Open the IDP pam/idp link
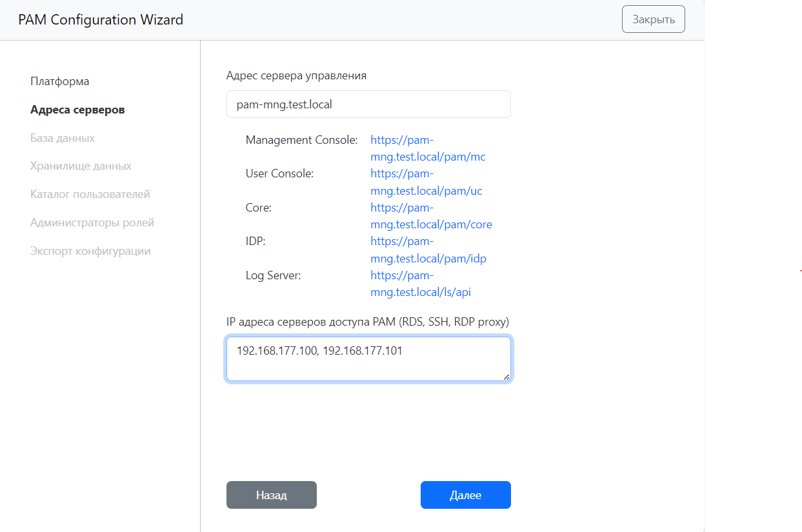This screenshot has width=802, height=532. pos(428,259)
